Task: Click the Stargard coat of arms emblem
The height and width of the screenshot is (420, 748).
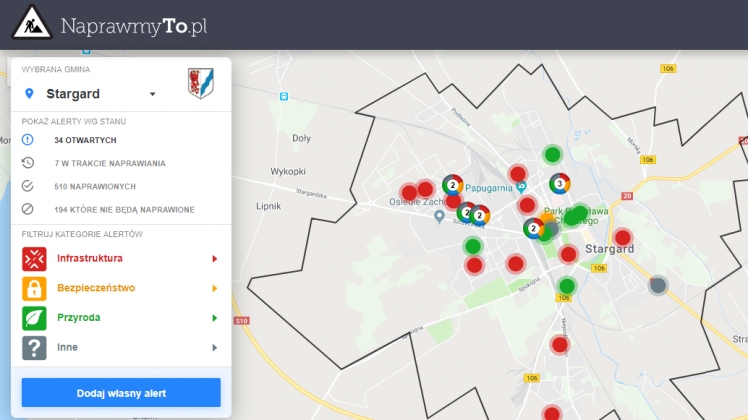Action: pos(200,84)
